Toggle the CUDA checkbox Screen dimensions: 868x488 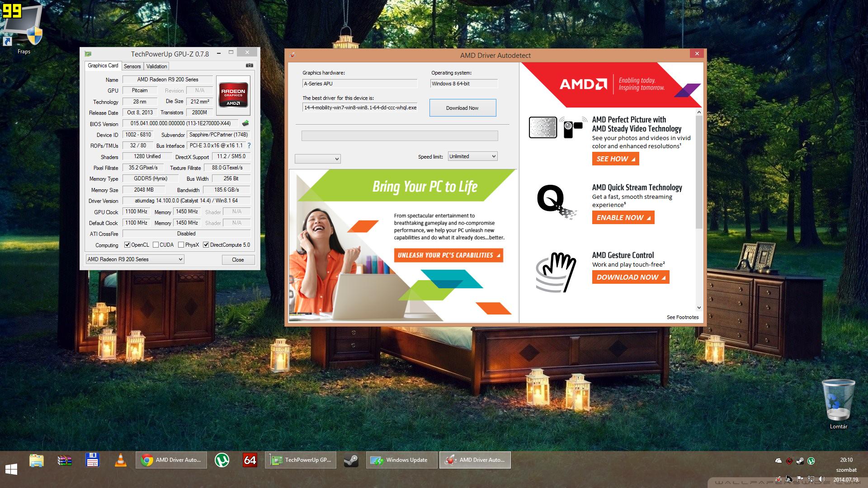tap(156, 245)
